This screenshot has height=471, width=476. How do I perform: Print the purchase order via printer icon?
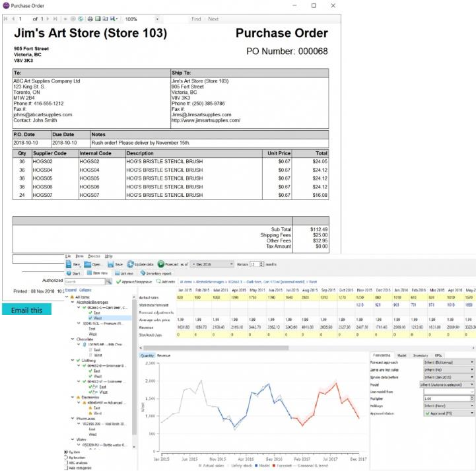point(89,19)
